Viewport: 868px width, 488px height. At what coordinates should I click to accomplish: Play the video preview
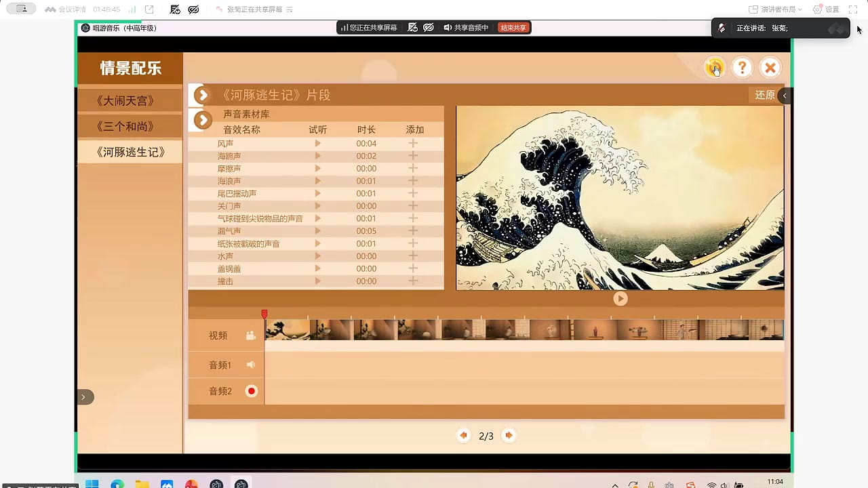click(620, 298)
